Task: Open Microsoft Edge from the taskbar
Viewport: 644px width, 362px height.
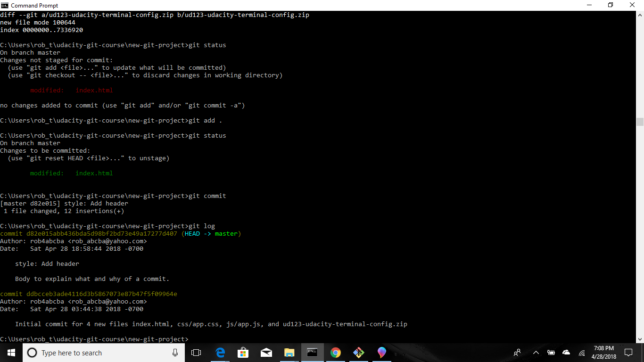Action: pos(220,352)
